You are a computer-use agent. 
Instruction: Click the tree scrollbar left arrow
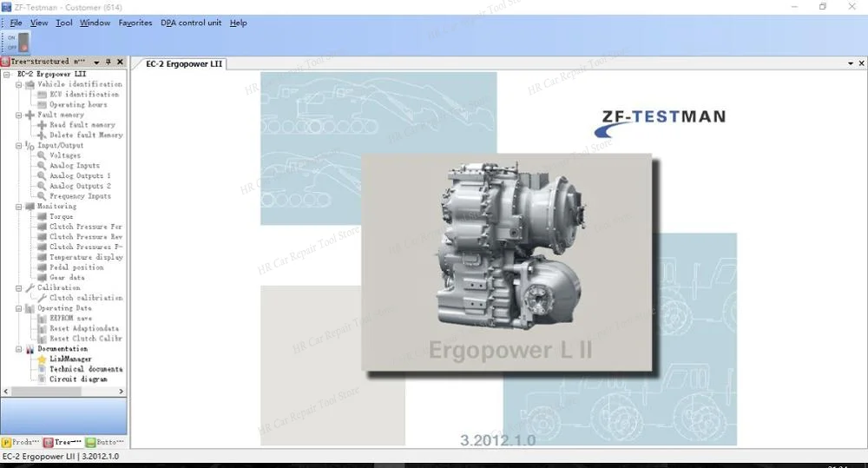coord(6,392)
